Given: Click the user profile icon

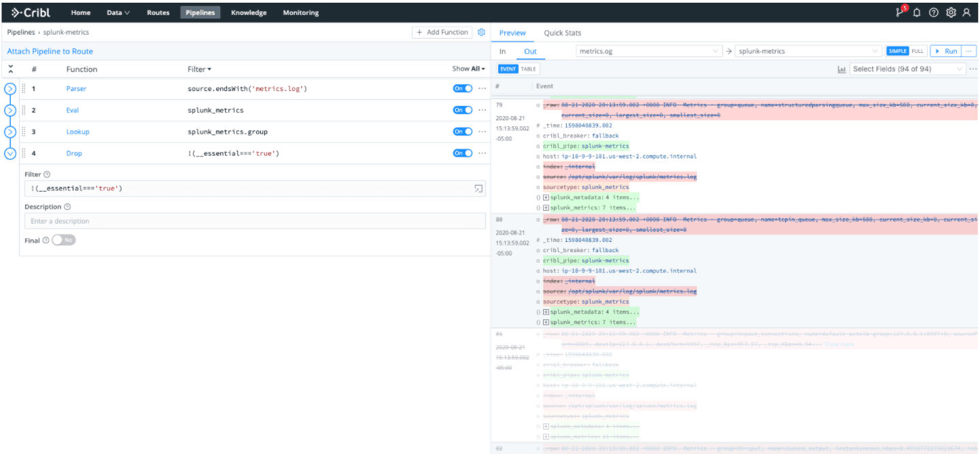Looking at the screenshot, I should click(966, 12).
